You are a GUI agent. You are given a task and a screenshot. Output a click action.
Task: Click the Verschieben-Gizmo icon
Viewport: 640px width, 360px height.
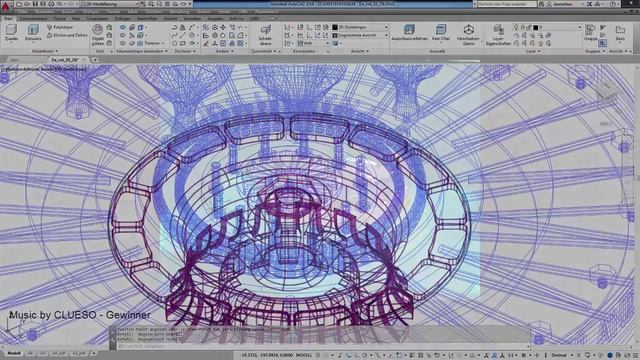(469, 34)
